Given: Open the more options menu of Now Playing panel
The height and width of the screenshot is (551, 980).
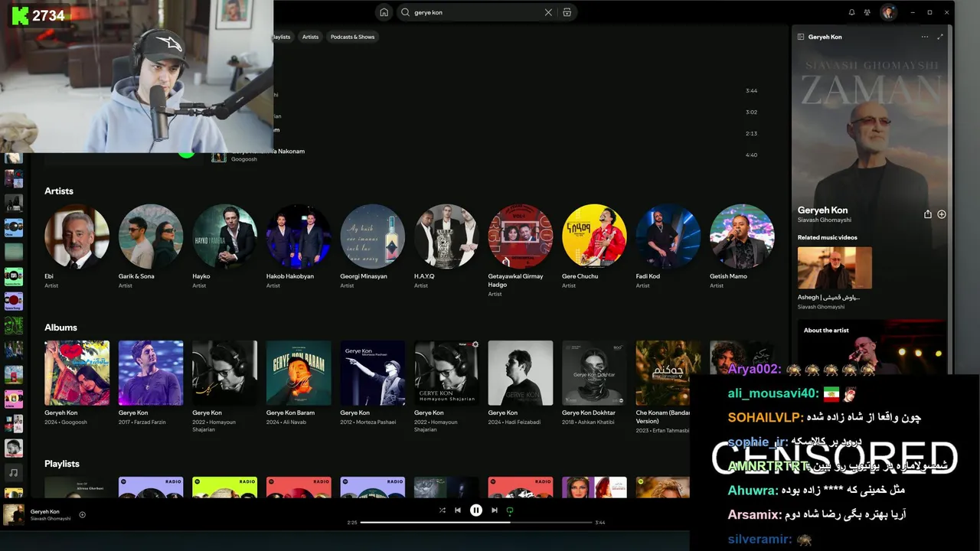Looking at the screenshot, I should coord(925,37).
